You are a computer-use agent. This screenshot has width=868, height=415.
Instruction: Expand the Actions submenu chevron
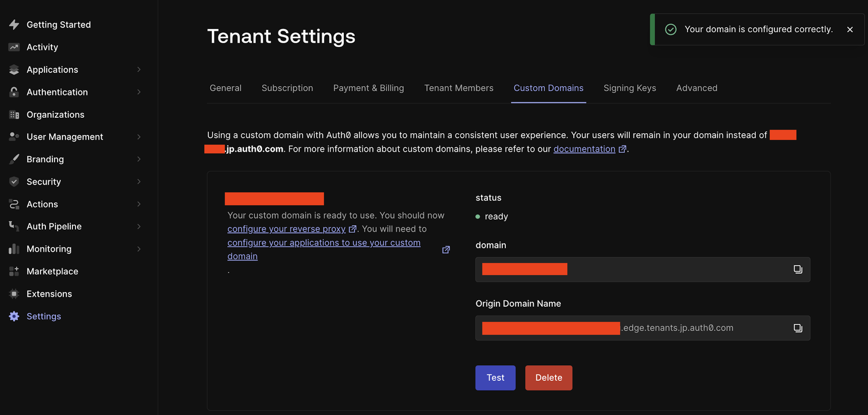pos(138,204)
